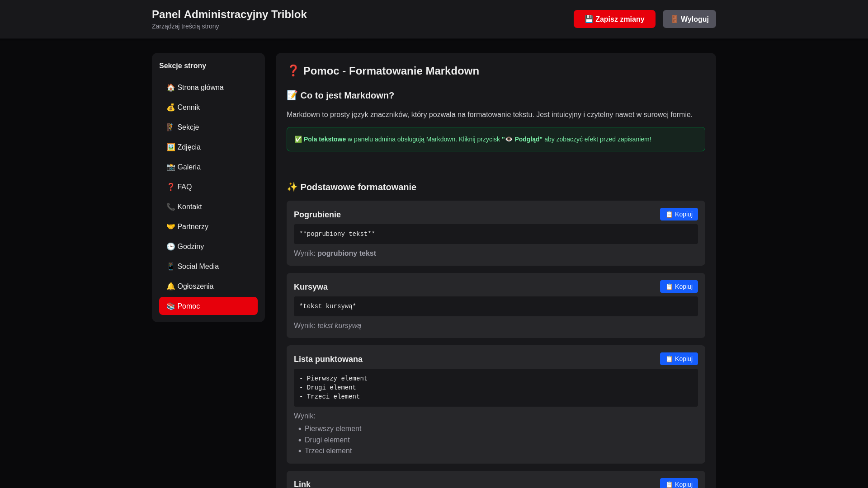This screenshot has height=488, width=868.
Task: Click the money bag Cennik icon
Action: (x=170, y=108)
